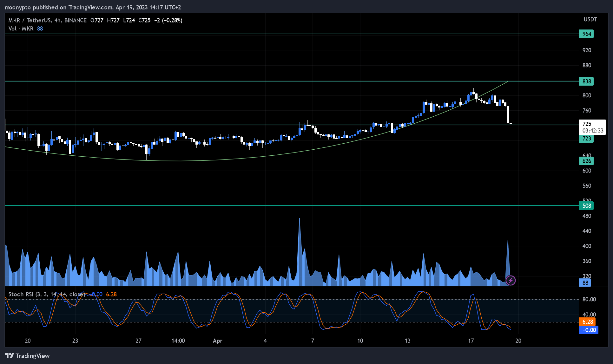Click the 920 price axis tick

pyautogui.click(x=587, y=50)
